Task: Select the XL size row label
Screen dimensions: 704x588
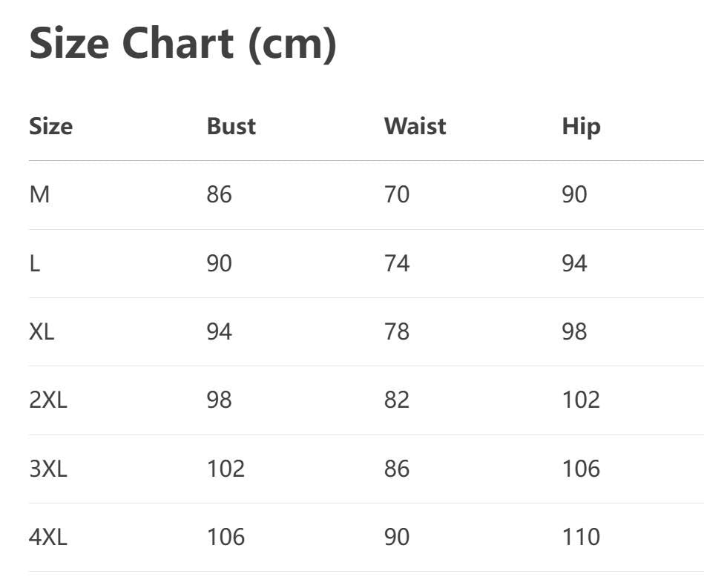Action: click(x=42, y=331)
